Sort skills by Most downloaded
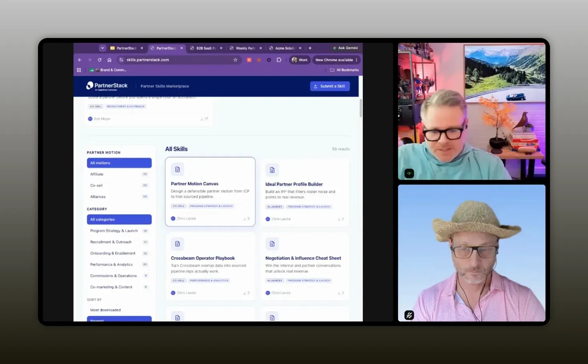This screenshot has height=364, width=588. pos(119,310)
